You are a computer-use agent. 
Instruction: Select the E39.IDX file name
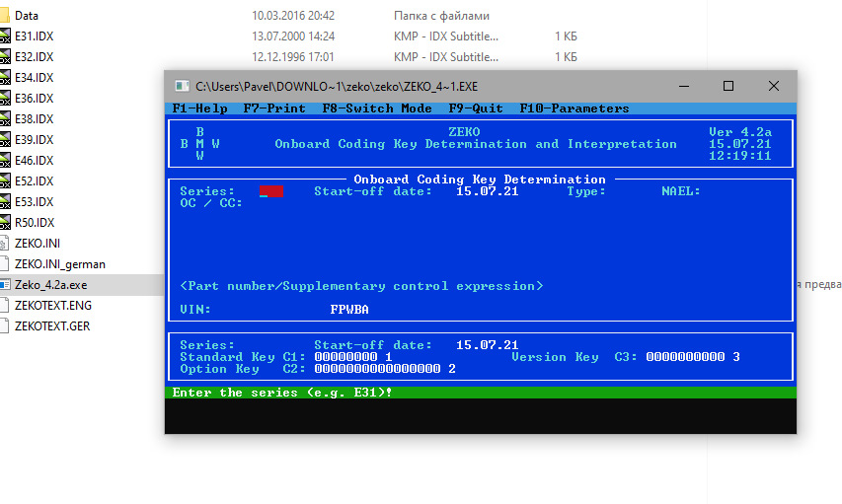tap(34, 139)
